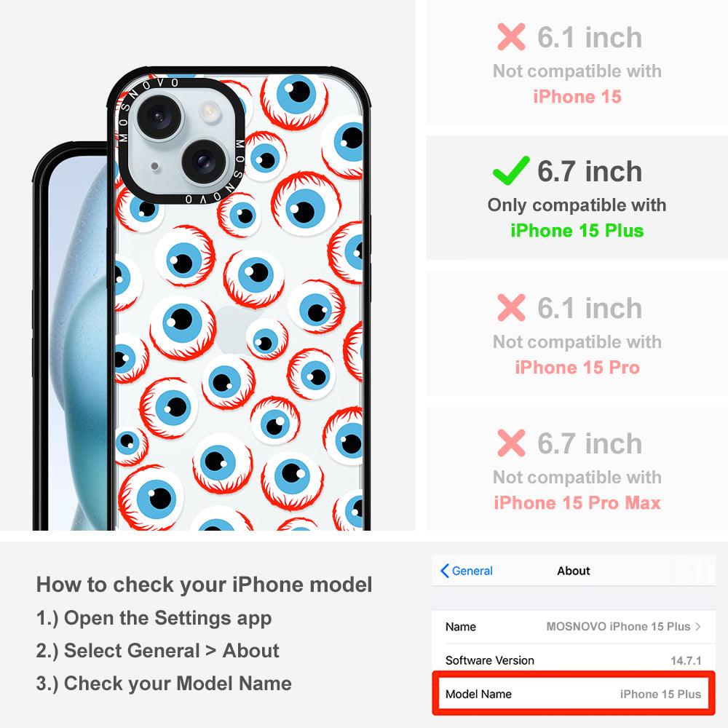
Task: Open the Name row disclosure chevron
Action: 698,626
